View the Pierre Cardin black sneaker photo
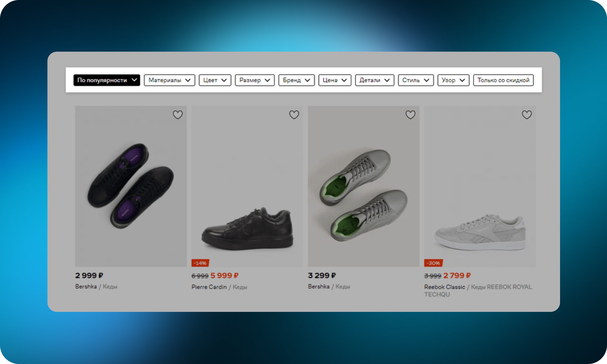The height and width of the screenshot is (364, 607). point(247,187)
